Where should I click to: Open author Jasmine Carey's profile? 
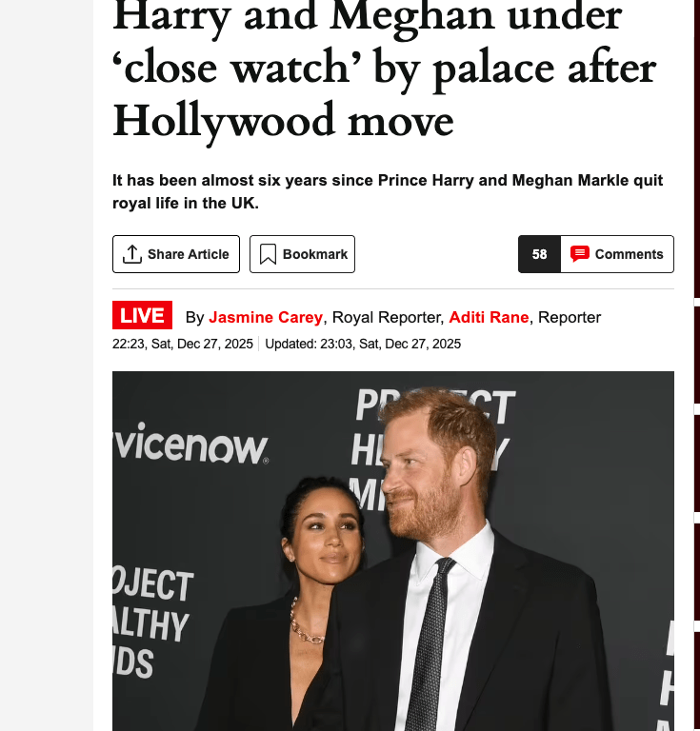(266, 317)
